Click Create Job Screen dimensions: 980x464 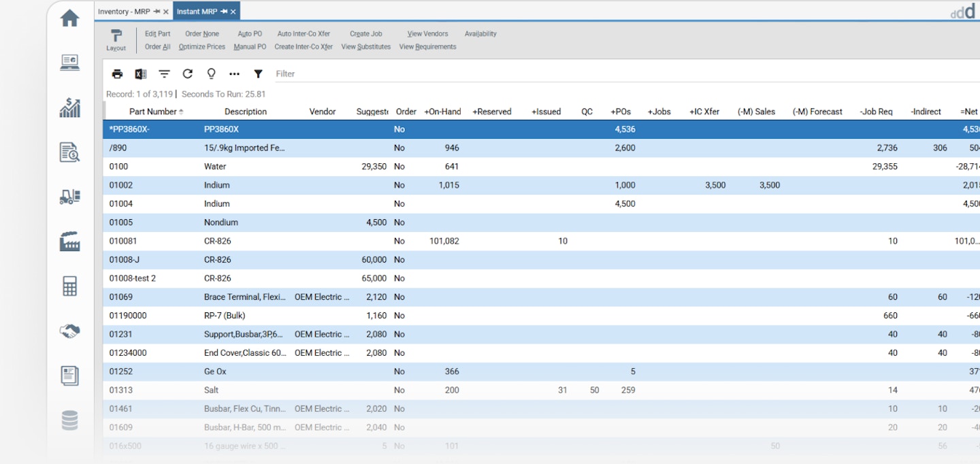point(366,33)
